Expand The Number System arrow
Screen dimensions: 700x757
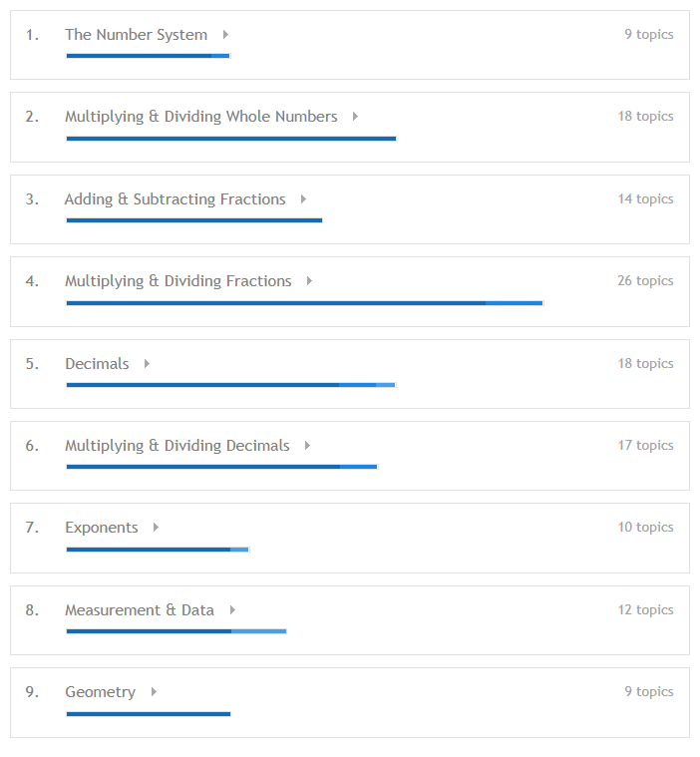click(x=225, y=35)
